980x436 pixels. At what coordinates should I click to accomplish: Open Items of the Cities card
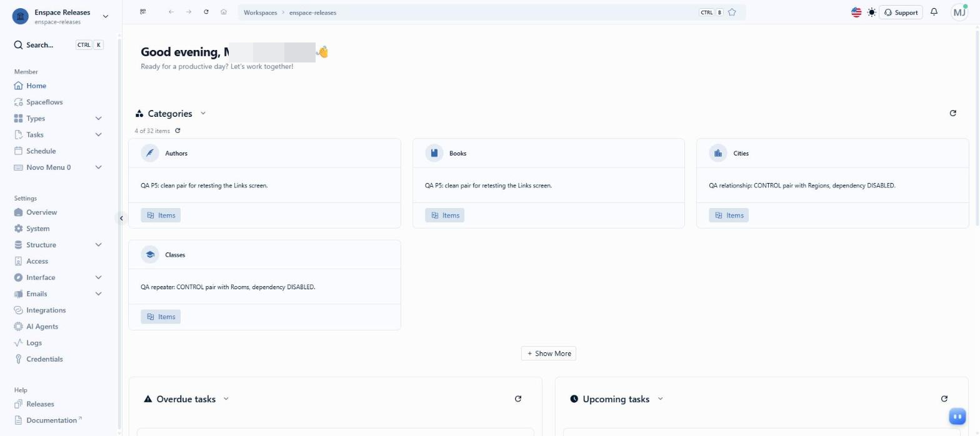[729, 215]
